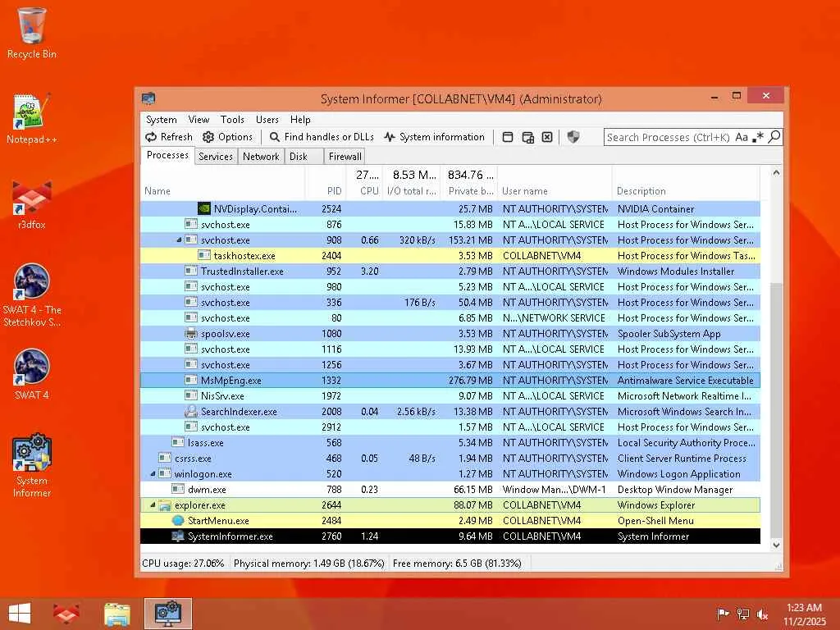Click the find window and thread icon
The image size is (840, 630).
(x=527, y=137)
